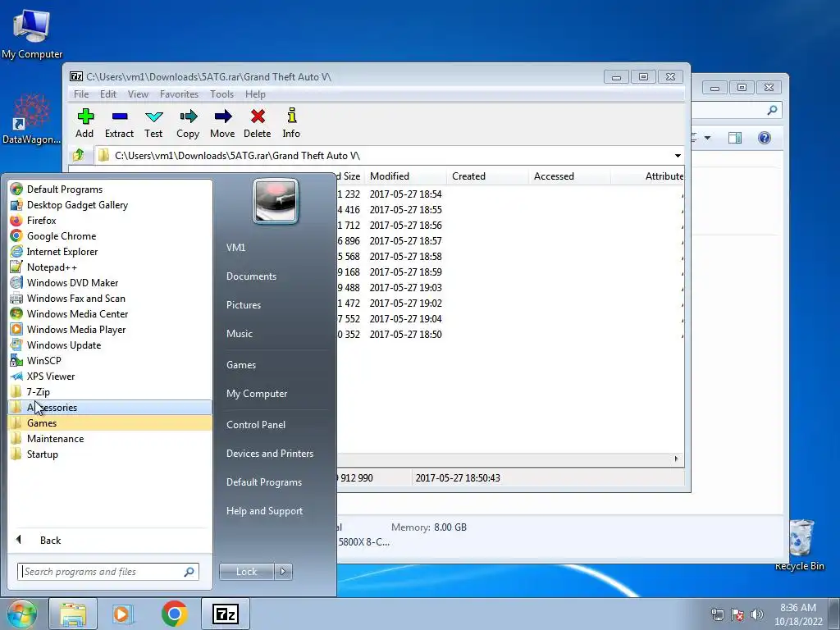Click the help icon in Explorer window
Viewport: 840px width, 630px height.
[765, 138]
